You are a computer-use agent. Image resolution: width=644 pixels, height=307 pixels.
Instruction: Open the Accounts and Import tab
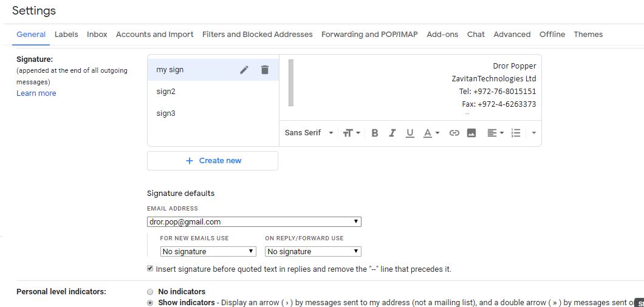pyautogui.click(x=154, y=35)
